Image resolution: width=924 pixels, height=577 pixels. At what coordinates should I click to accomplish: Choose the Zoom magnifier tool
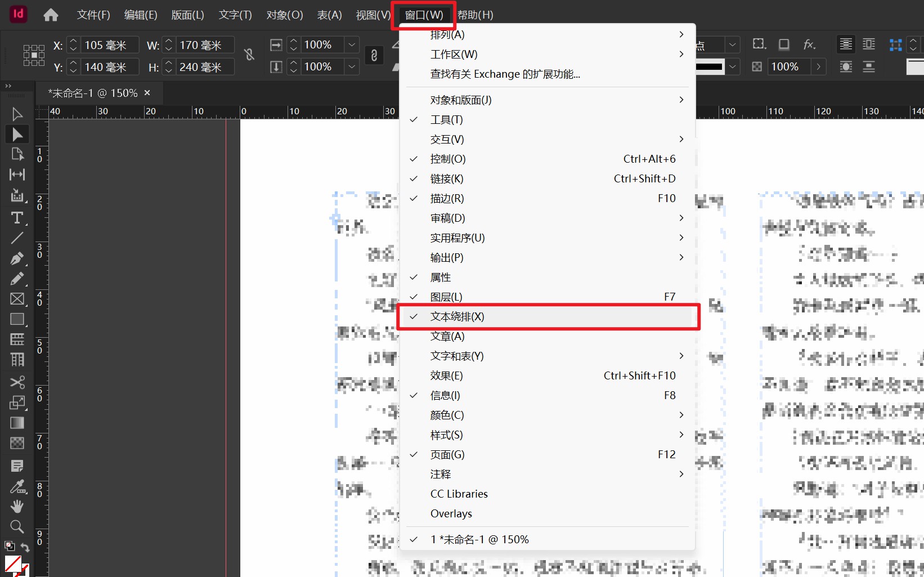click(x=17, y=526)
